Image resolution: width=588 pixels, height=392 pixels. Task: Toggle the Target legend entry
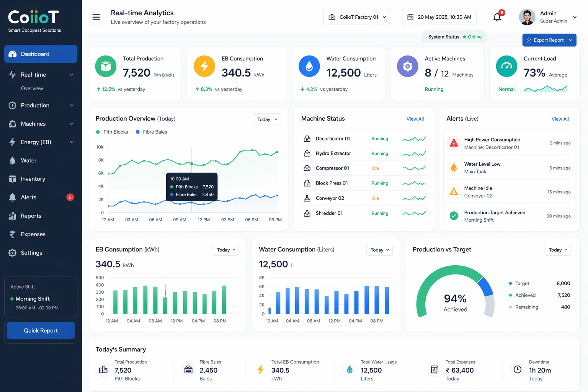519,283
